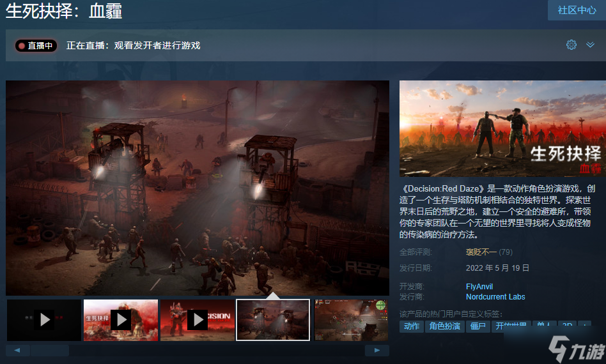Select the highlighted watchtower screenshot thumbnail

point(273,320)
